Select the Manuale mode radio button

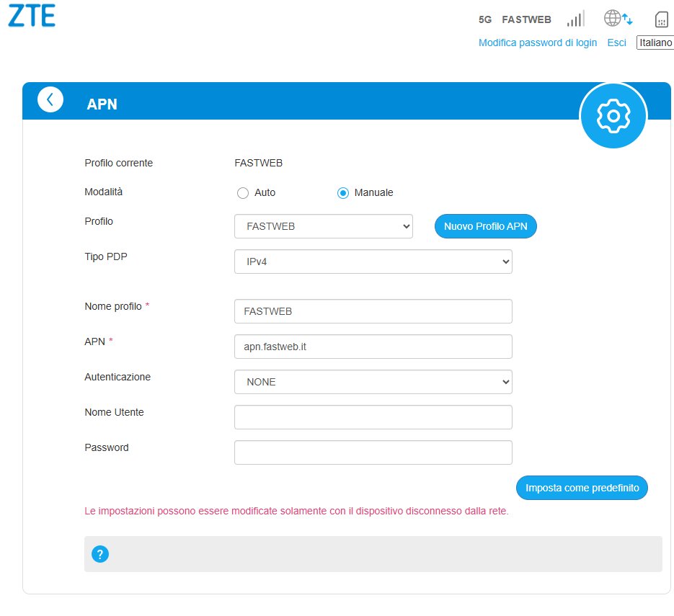click(x=343, y=193)
